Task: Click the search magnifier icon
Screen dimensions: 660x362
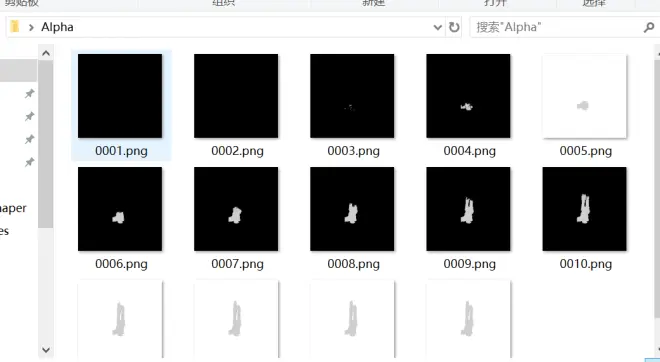Action: [649, 28]
